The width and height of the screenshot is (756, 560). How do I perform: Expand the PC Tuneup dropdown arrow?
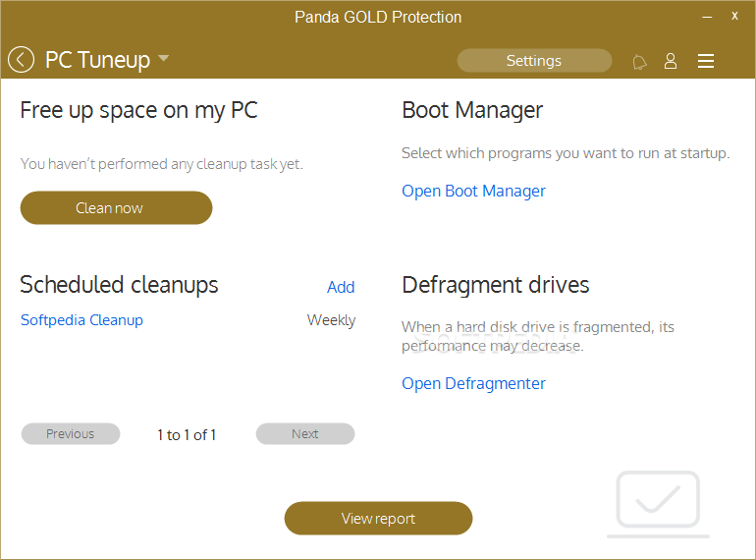(x=164, y=58)
